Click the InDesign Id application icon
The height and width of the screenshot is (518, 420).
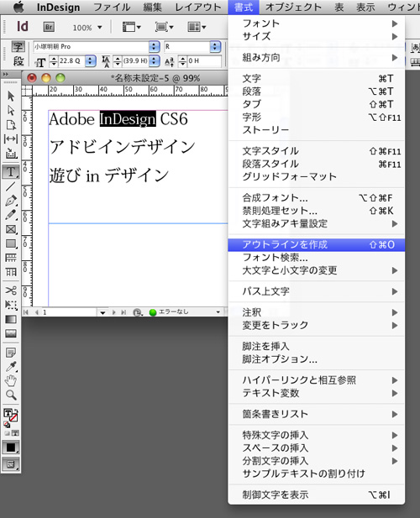pos(23,26)
